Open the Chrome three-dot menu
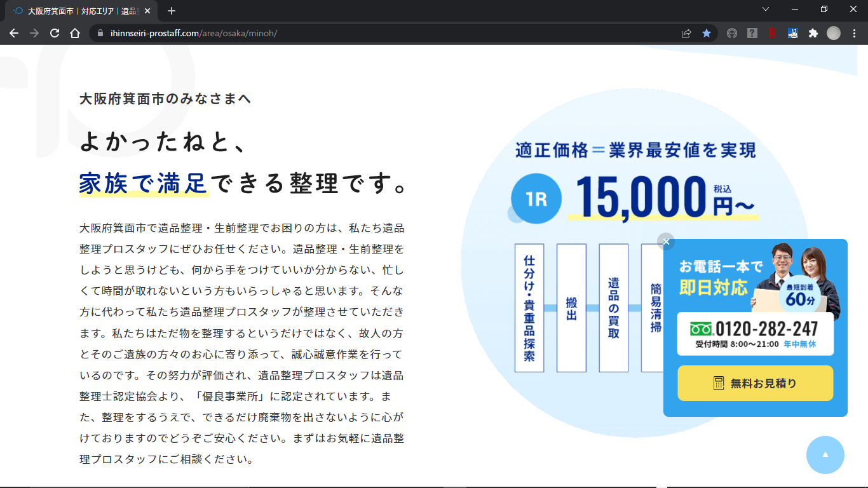This screenshot has height=488, width=868. pyautogui.click(x=855, y=34)
